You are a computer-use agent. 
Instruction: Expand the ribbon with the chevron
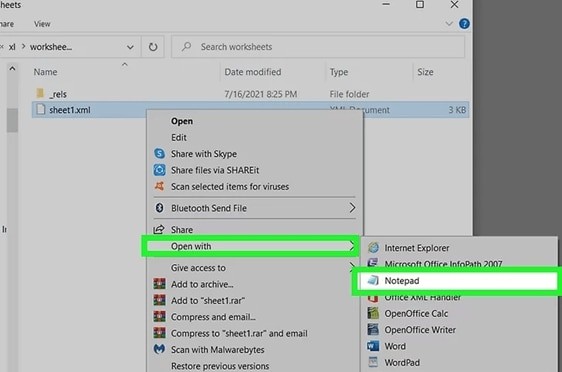(x=449, y=24)
